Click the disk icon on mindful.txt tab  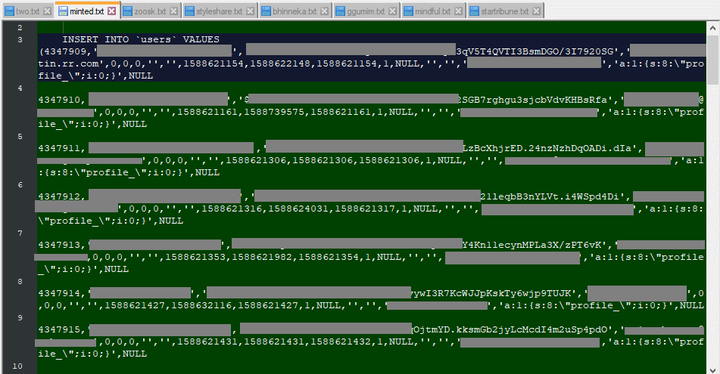tap(408, 11)
